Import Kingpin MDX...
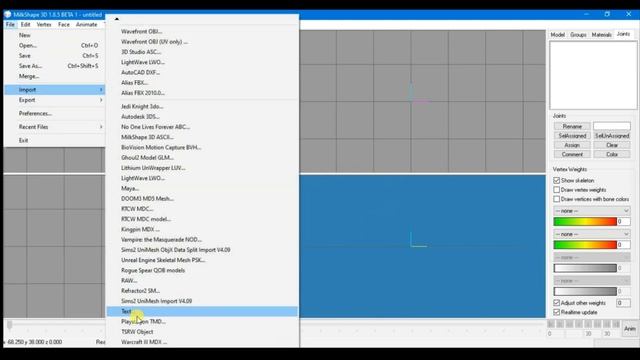 [202, 229]
